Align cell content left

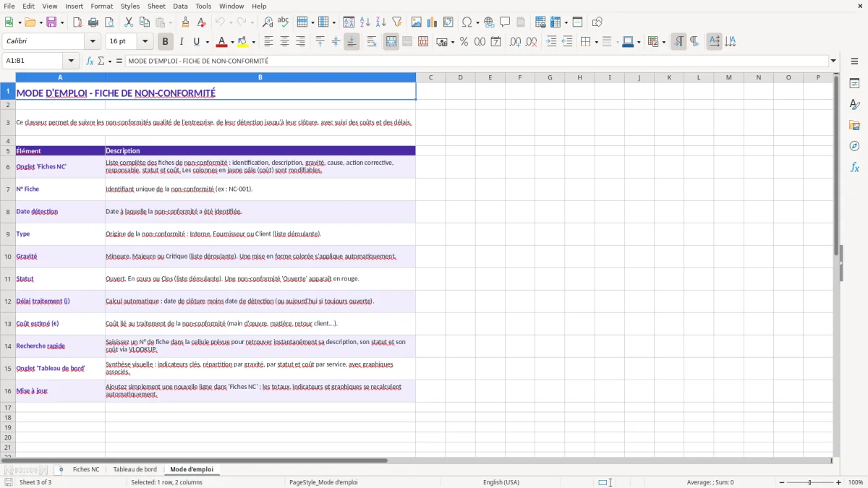pos(268,42)
